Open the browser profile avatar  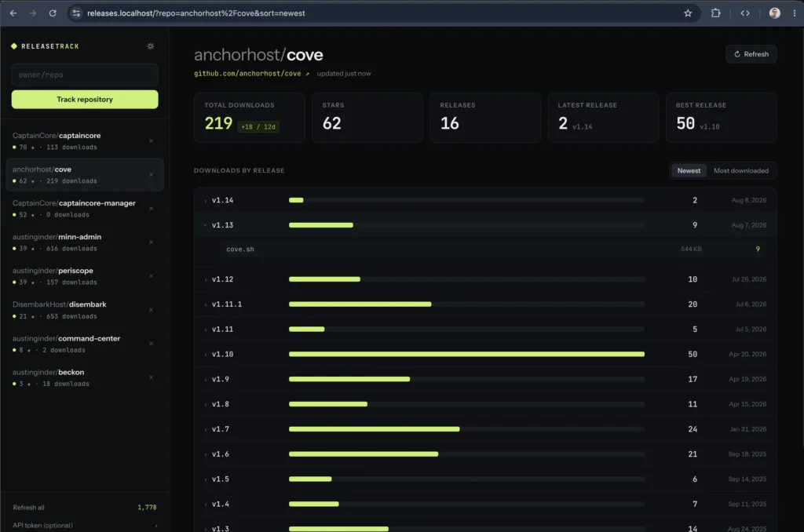775,13
